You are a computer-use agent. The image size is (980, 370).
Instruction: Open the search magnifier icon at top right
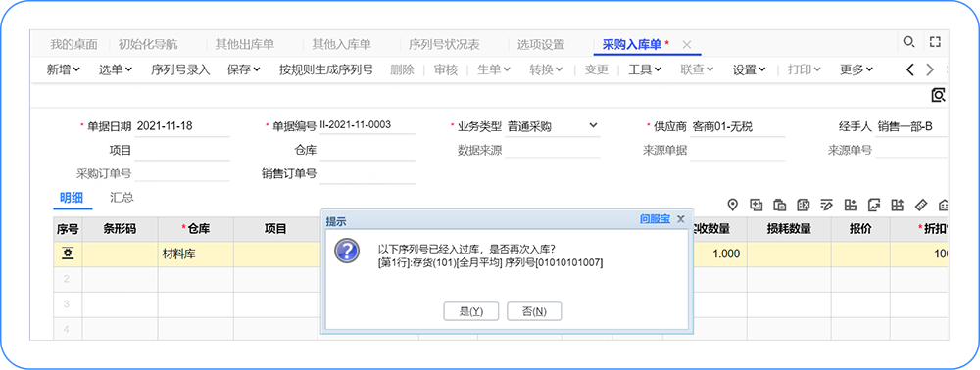point(908,42)
